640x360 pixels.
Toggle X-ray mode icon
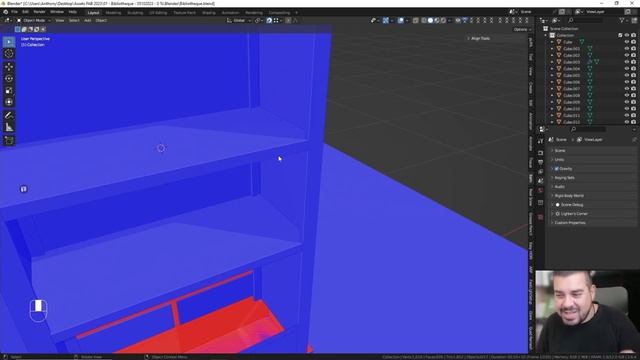click(x=415, y=20)
